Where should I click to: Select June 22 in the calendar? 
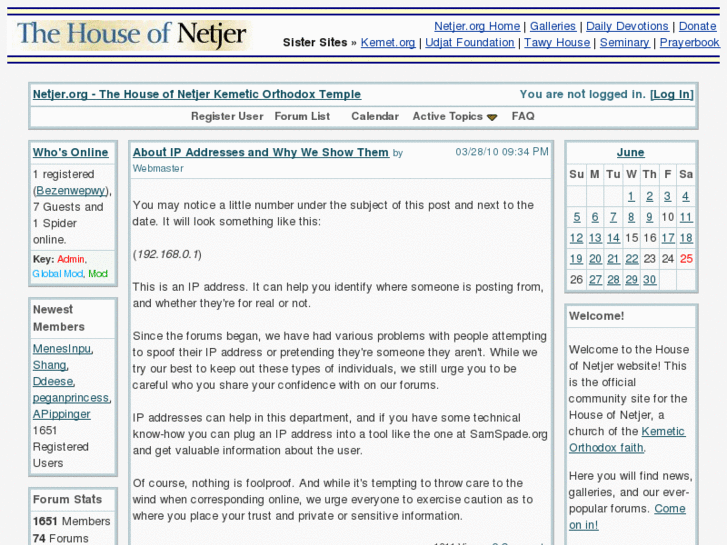pos(631,259)
